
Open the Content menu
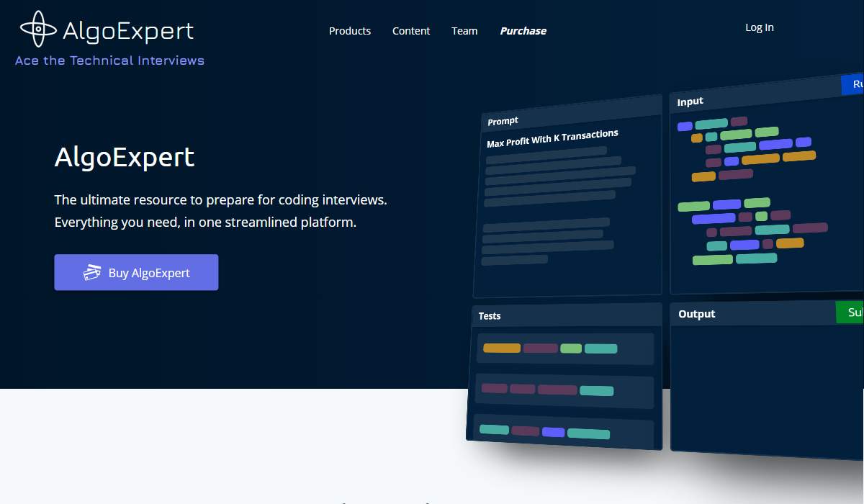411,31
